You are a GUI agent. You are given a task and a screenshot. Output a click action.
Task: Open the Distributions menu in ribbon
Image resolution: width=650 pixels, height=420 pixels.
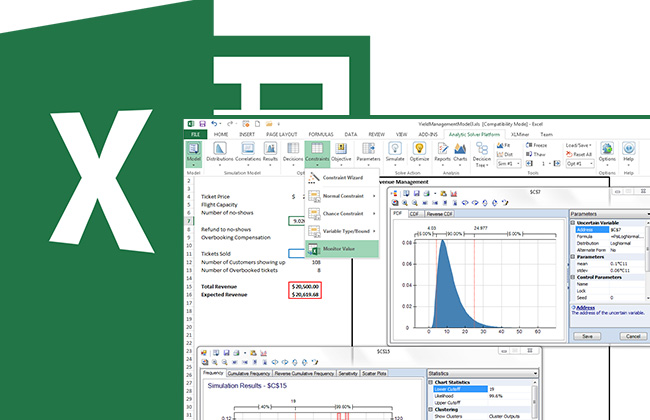pos(220,153)
